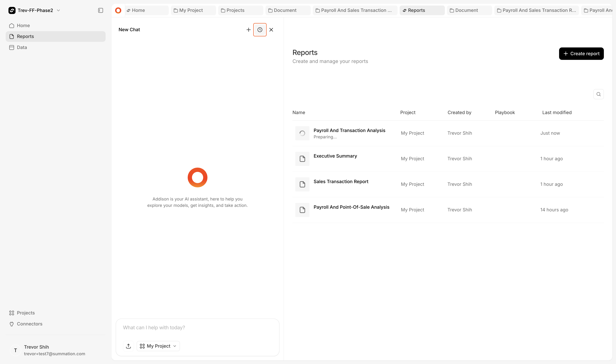Click the Name column header
Viewport: 616px width, 364px height.
tap(299, 113)
